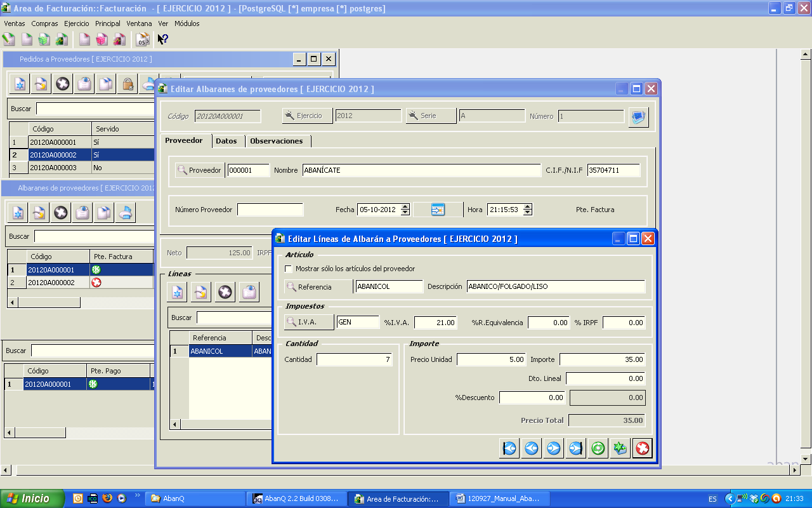Click the green star accept icon in line editor
The image size is (812, 508).
620,448
